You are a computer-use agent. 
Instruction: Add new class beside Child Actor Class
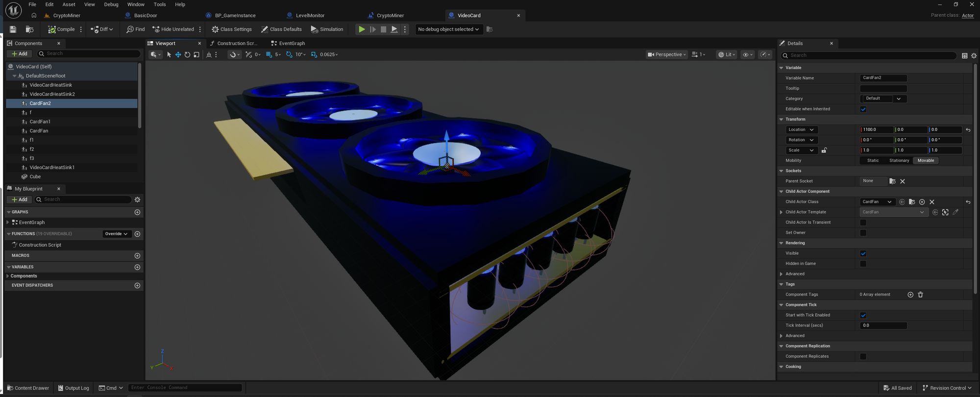922,202
